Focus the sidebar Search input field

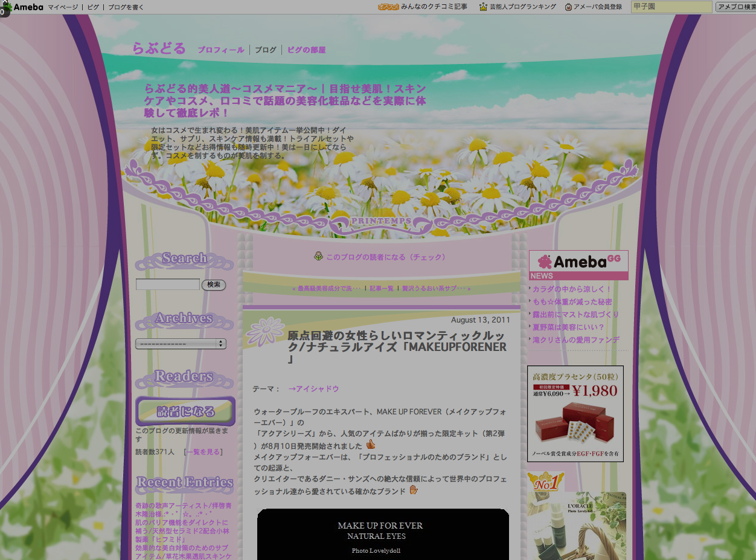coord(167,285)
